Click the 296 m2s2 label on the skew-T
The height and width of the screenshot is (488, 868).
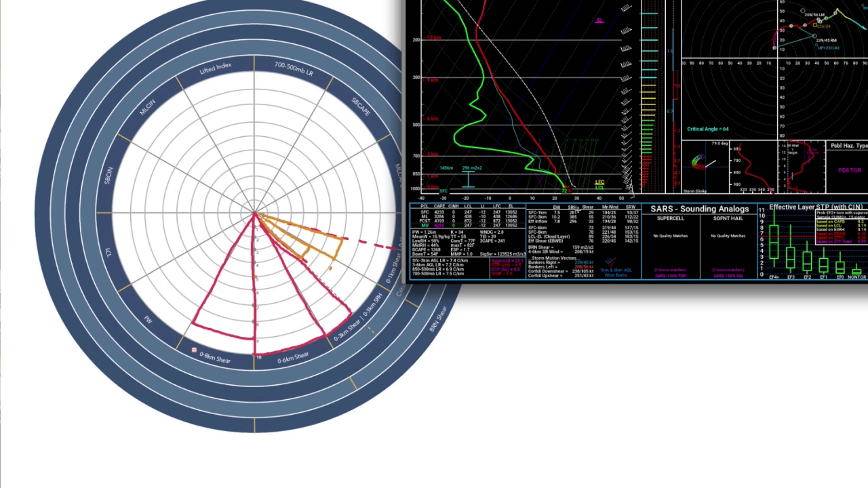(472, 168)
